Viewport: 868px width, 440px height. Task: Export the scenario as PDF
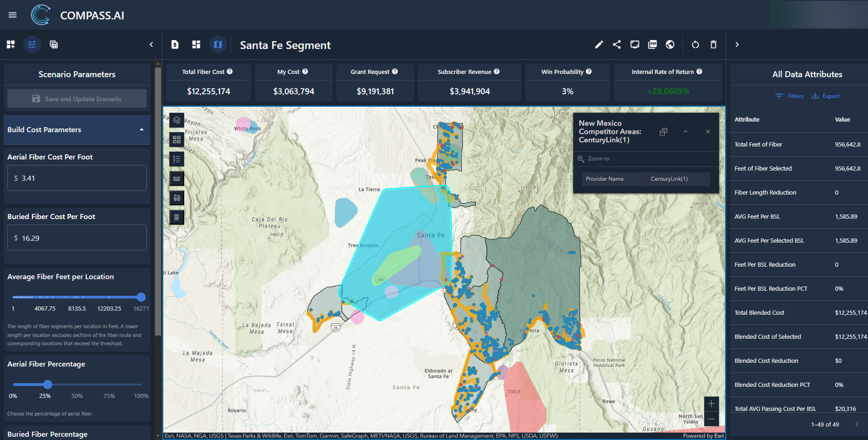pos(652,45)
